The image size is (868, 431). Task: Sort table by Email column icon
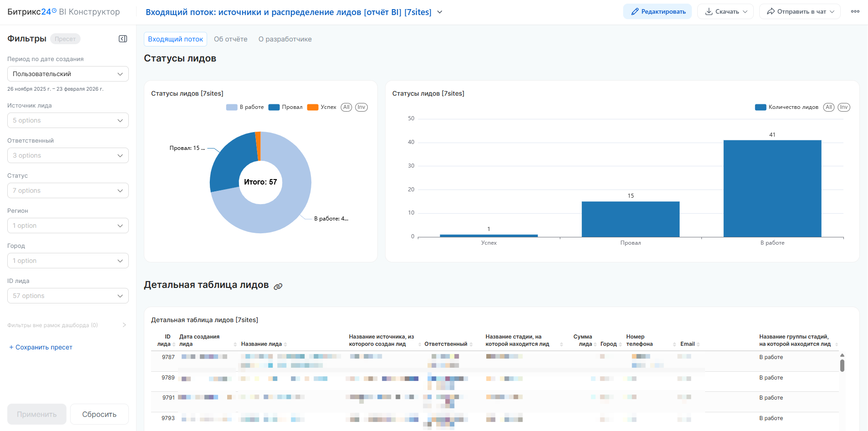tap(698, 344)
